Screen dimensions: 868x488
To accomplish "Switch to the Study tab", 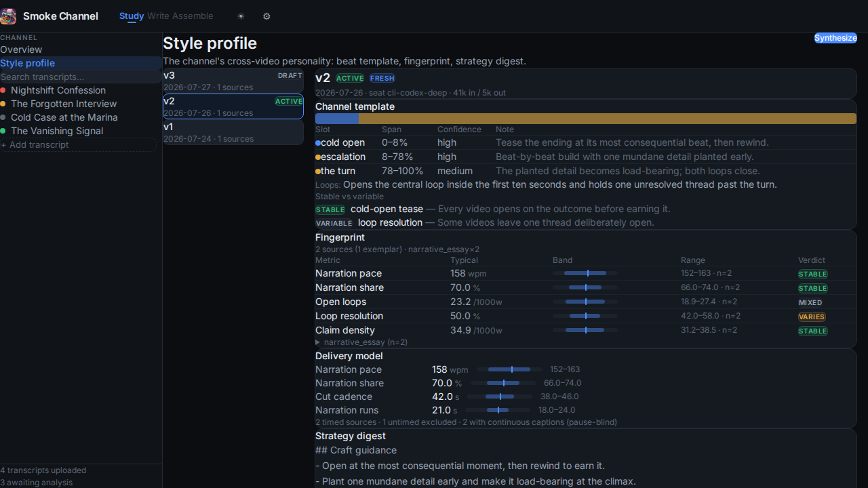I will 132,16.
